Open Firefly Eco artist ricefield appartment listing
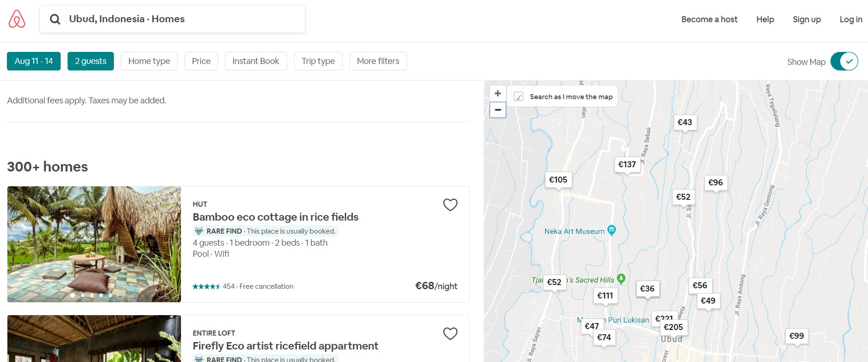868x362 pixels. 286,346
